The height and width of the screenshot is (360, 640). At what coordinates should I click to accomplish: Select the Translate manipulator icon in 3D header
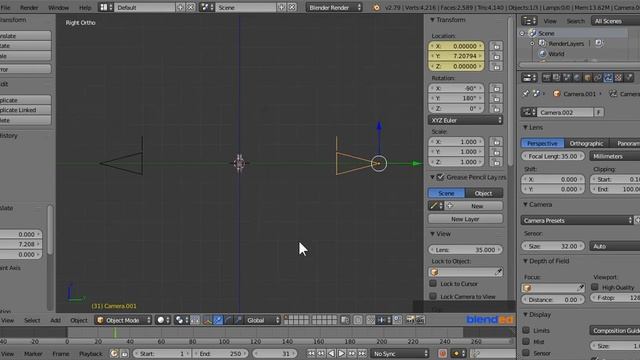(x=218, y=320)
